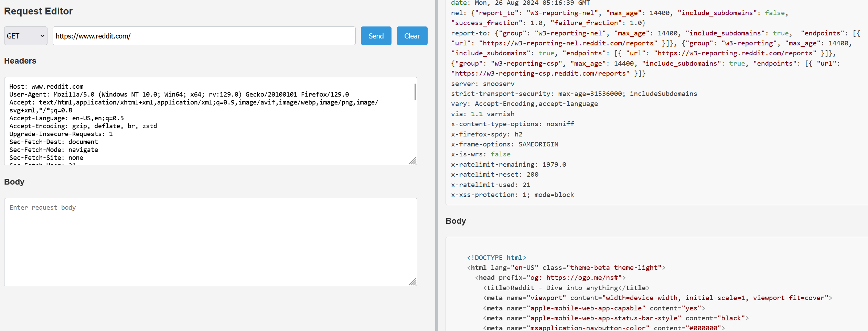The image size is (868, 331).
Task: Click inside the Headers textarea
Action: tap(211, 121)
